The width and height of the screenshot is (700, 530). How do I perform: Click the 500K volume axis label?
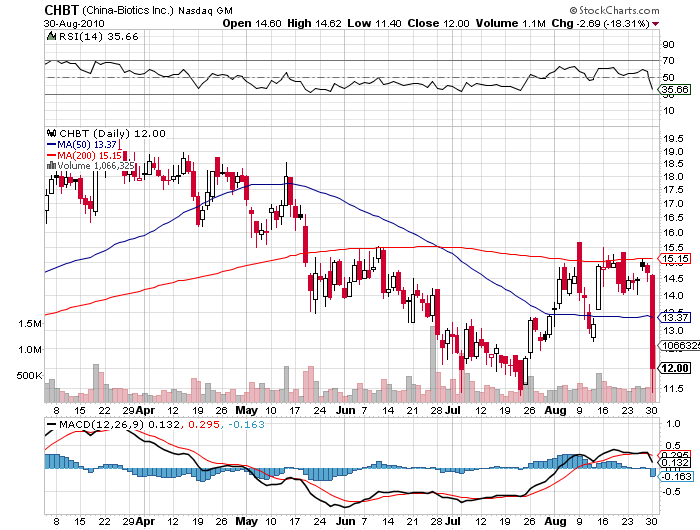(x=29, y=376)
